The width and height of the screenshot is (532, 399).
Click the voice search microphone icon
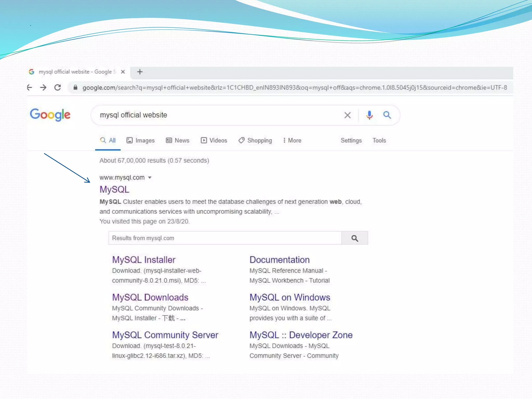tap(369, 115)
